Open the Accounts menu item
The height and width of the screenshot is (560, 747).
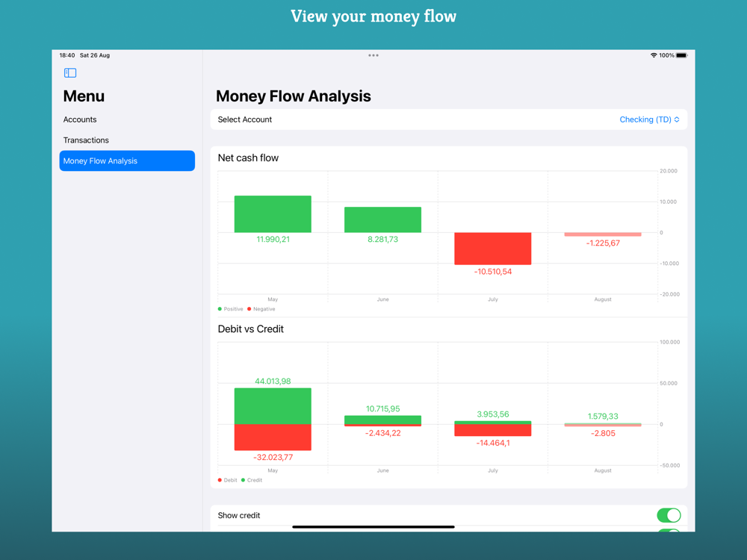coord(80,119)
